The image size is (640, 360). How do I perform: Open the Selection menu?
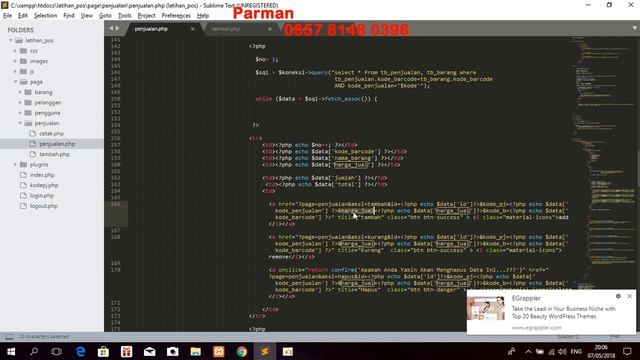[45, 16]
